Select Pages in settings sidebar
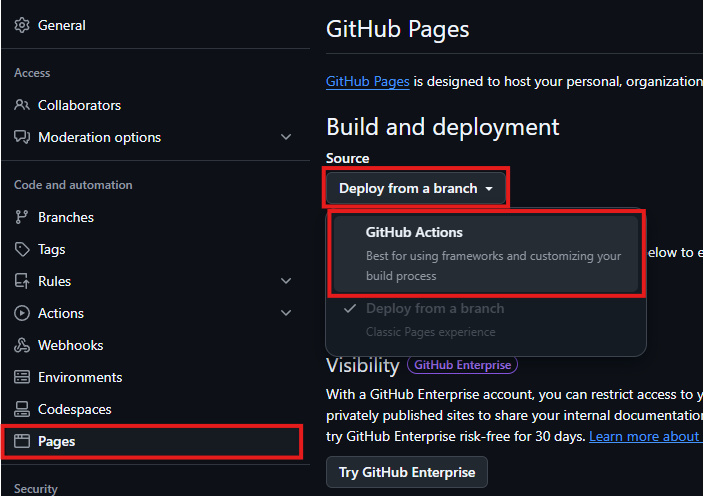 [152, 441]
